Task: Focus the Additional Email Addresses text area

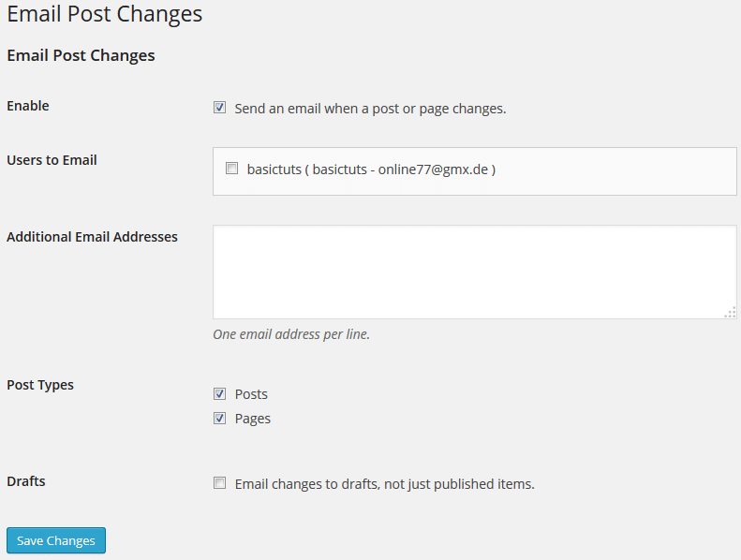Action: point(474,272)
